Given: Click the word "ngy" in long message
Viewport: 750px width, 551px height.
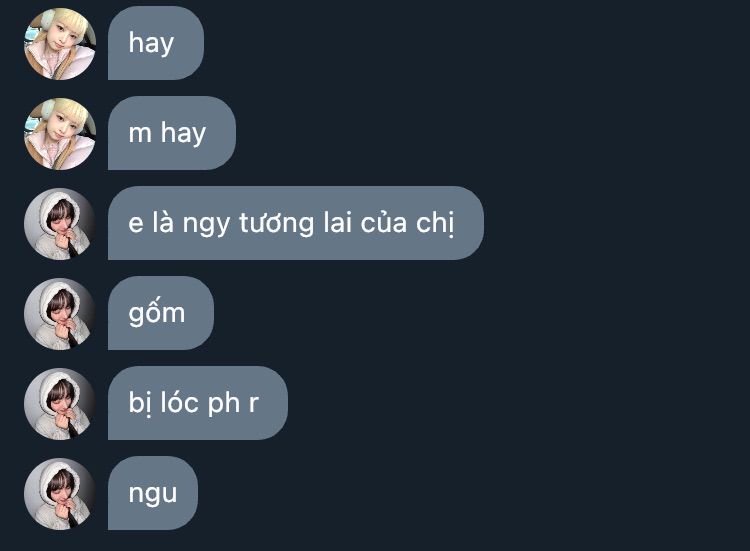Looking at the screenshot, I should pyautogui.click(x=206, y=225).
